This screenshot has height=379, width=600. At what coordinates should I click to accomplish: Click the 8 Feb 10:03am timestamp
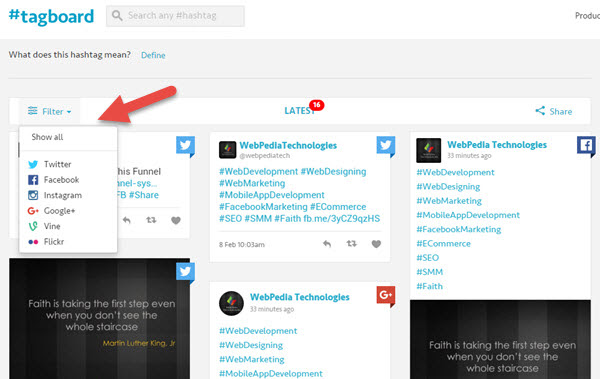242,245
